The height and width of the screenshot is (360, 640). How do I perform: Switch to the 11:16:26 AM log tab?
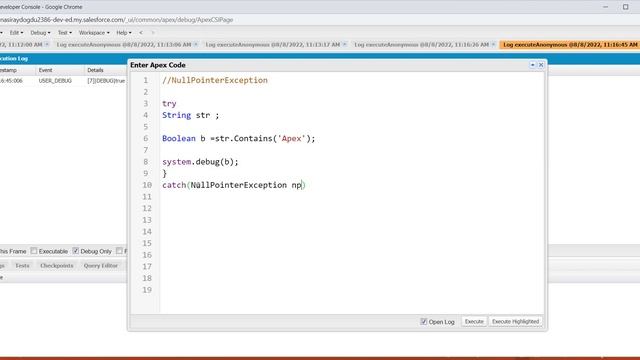click(x=422, y=44)
